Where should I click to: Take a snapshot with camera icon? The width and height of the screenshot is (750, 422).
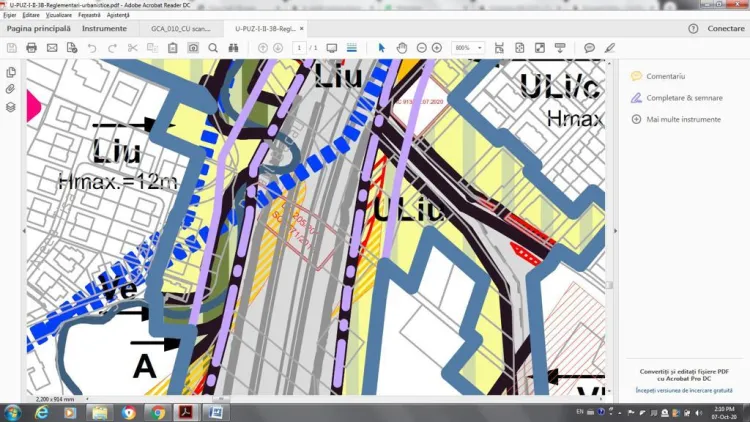pyautogui.click(x=192, y=48)
